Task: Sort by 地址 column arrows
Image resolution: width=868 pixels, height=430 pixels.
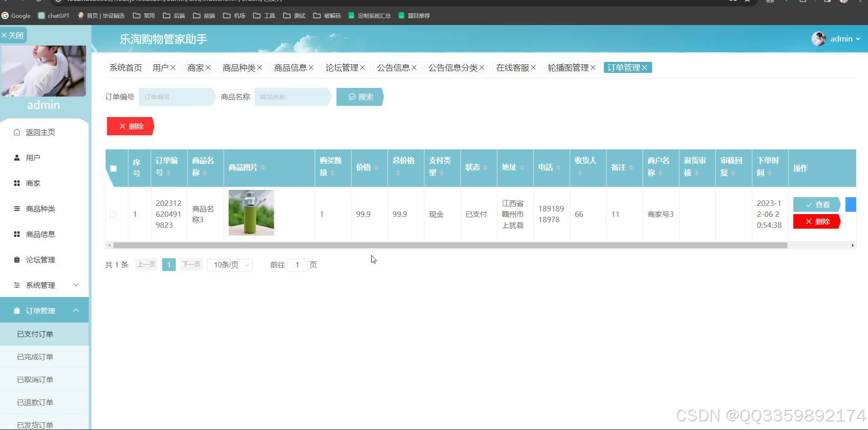Action: click(522, 168)
